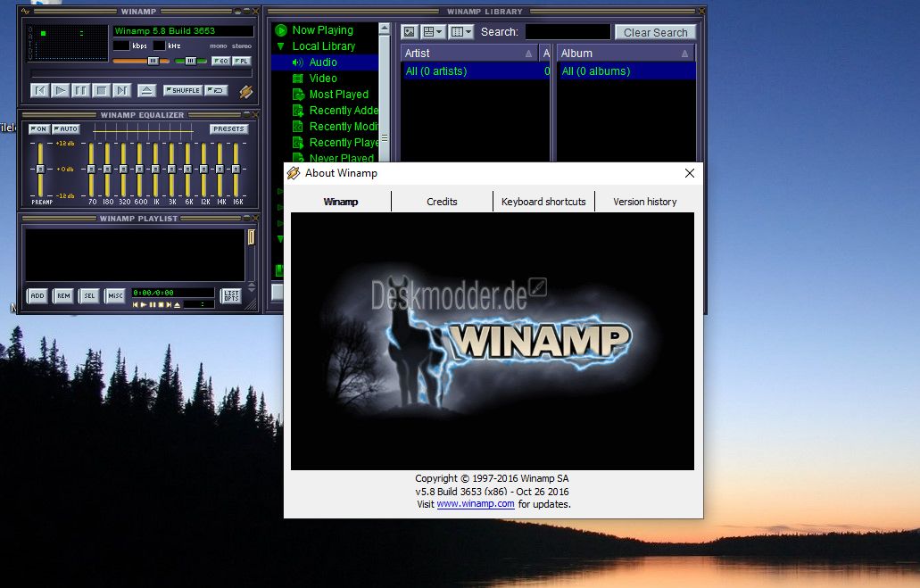Viewport: 920px width, 588px height.
Task: Click the PREAMP slider in the equalizer
Action: click(40, 169)
